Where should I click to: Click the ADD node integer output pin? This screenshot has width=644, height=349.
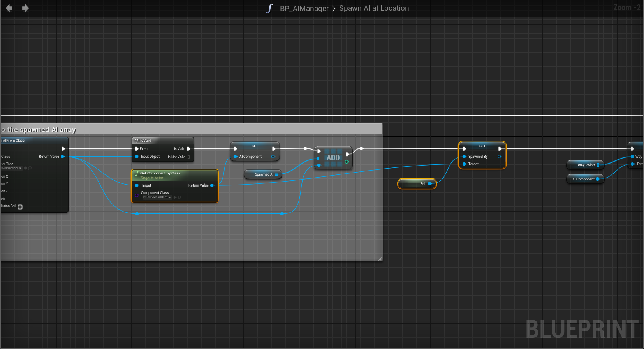tap(347, 162)
